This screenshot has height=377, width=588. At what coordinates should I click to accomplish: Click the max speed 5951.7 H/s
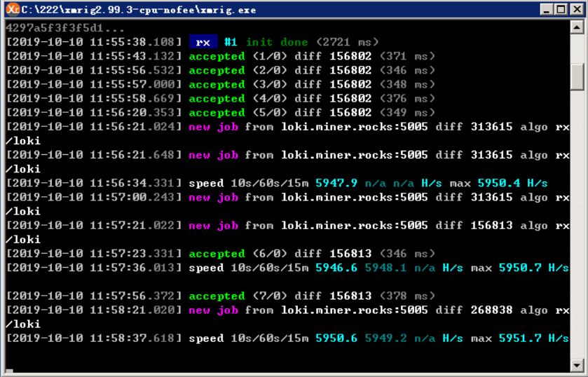534,338
